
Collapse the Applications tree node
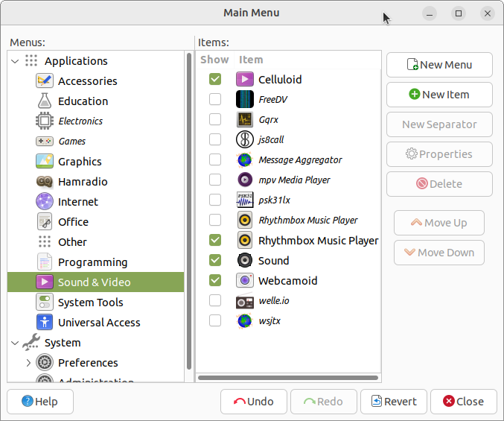tap(15, 61)
